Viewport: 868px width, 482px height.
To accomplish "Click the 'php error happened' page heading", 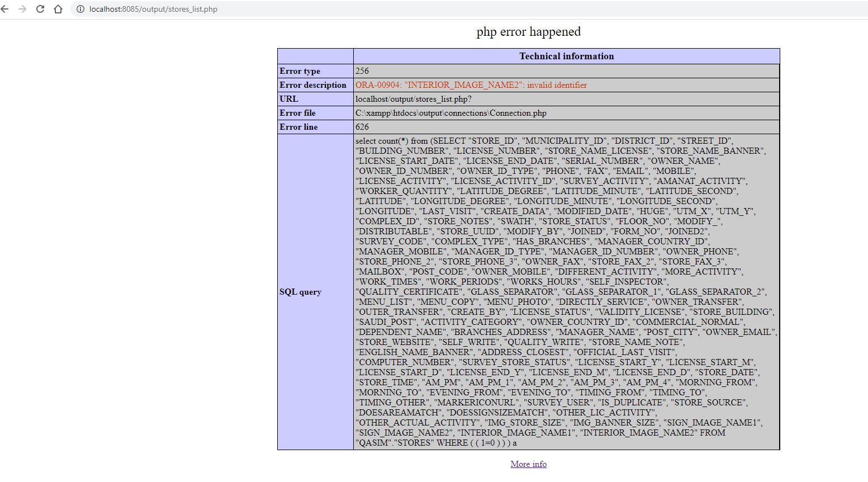I will (x=529, y=32).
